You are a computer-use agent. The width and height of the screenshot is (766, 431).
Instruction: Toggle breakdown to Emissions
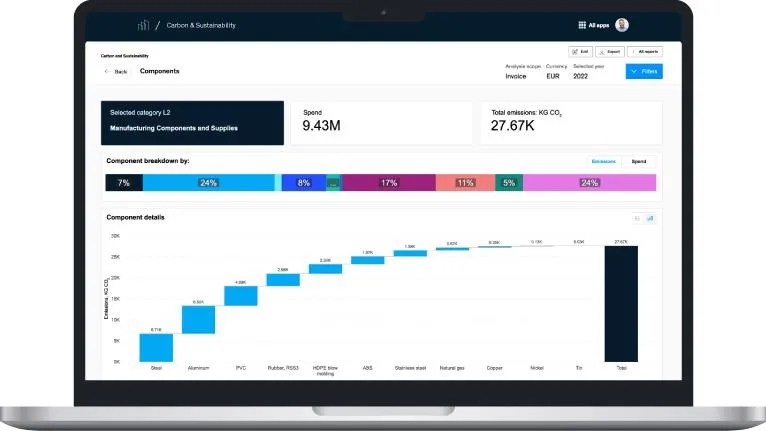603,161
